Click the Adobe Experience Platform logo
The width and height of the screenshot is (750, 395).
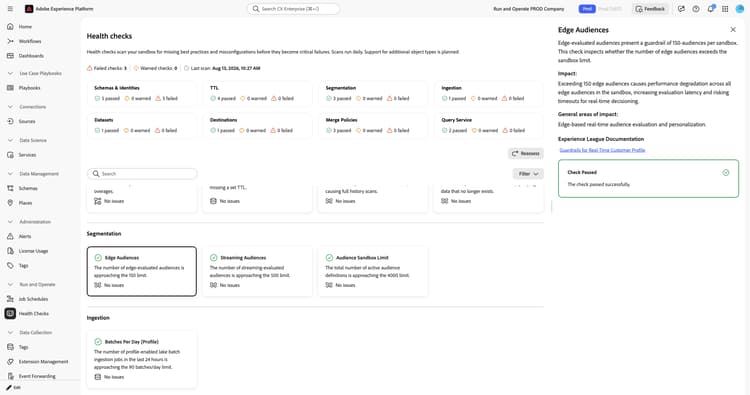pos(29,9)
